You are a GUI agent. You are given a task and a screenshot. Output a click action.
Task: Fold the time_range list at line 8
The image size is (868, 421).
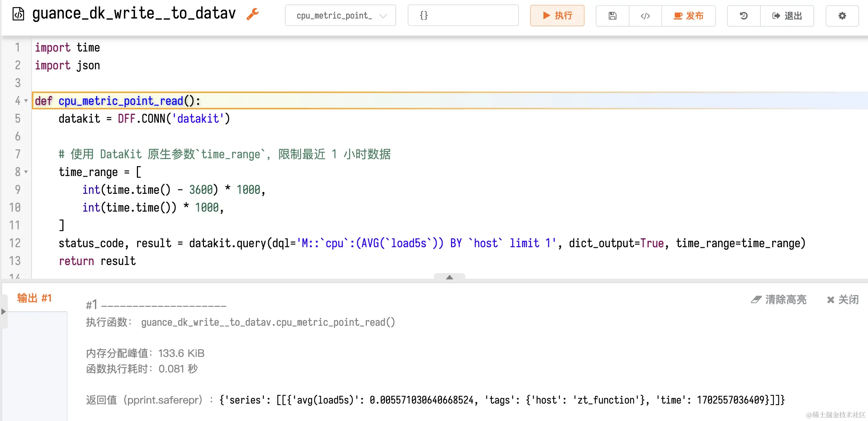[x=26, y=172]
